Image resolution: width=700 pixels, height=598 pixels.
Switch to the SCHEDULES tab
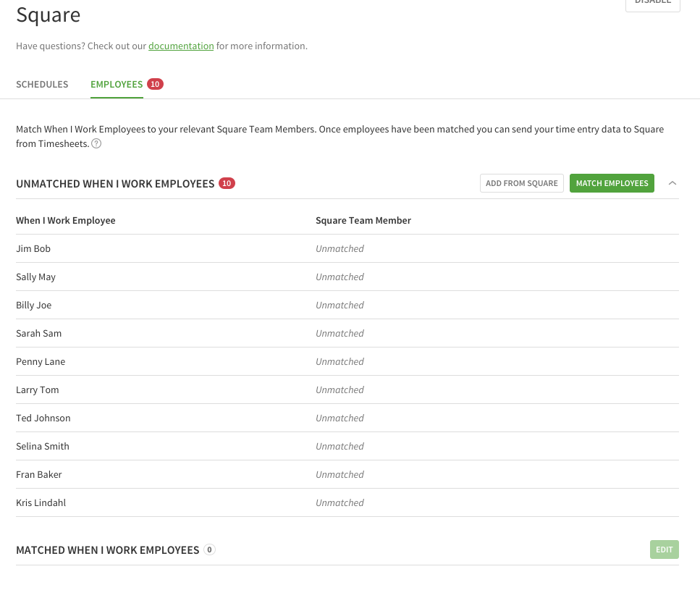tap(42, 84)
